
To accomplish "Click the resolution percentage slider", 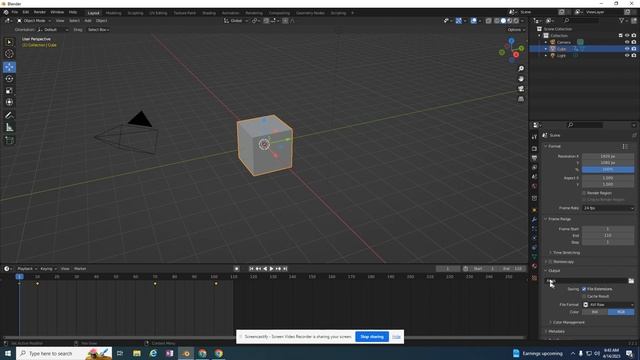I will pos(608,169).
